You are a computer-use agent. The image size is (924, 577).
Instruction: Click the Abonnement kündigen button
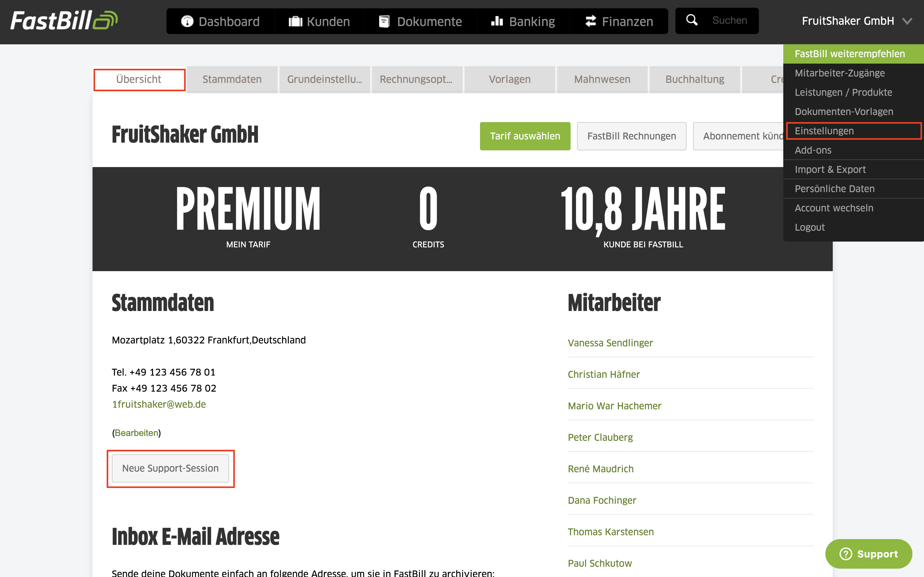738,136
